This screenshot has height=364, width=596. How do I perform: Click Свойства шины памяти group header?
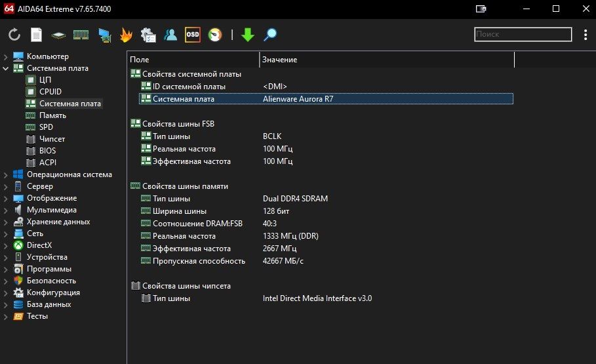coord(185,186)
